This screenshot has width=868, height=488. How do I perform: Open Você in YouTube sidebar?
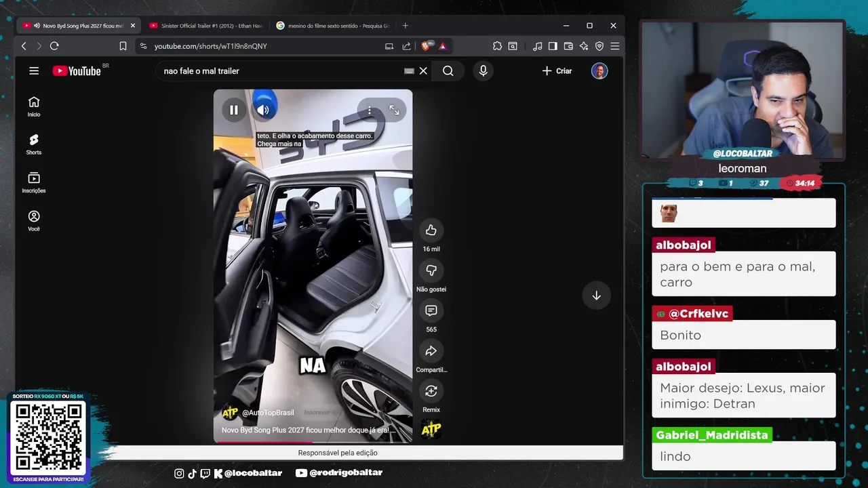[x=34, y=221]
